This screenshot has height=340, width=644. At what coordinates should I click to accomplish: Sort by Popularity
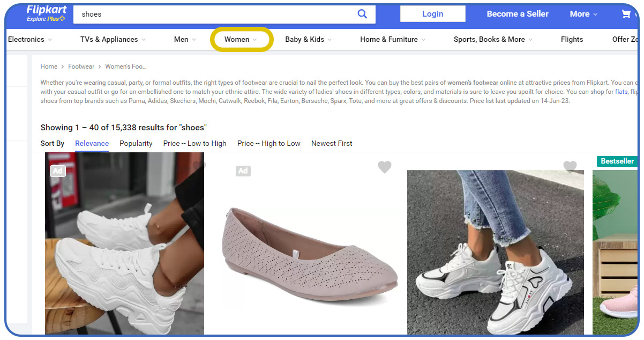[136, 143]
